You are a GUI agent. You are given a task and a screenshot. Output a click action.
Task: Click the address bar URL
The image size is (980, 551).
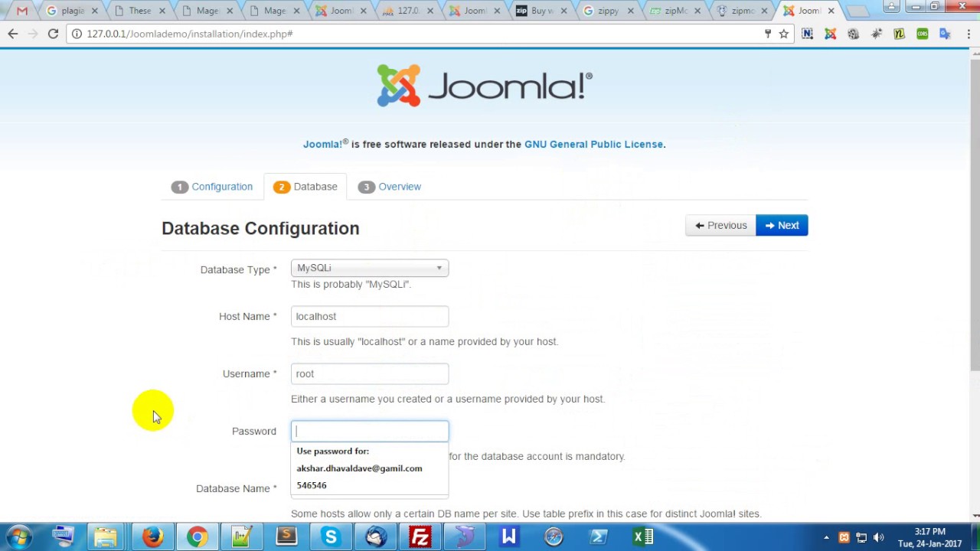click(189, 34)
